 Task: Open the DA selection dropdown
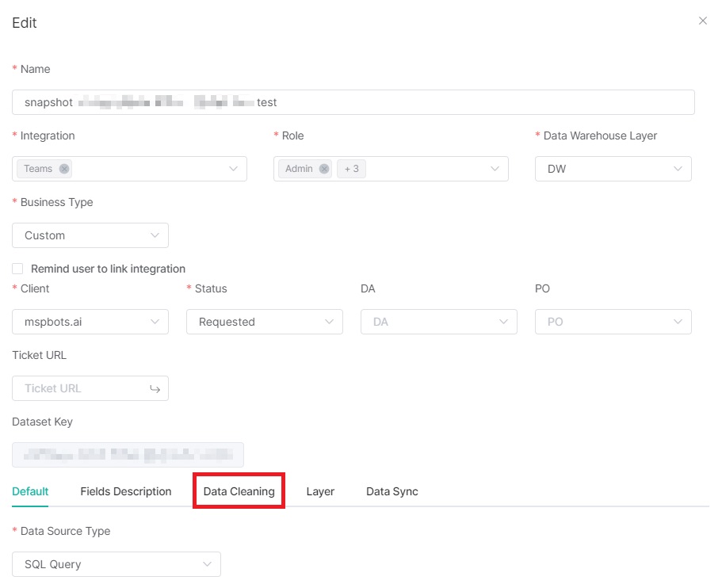click(438, 322)
